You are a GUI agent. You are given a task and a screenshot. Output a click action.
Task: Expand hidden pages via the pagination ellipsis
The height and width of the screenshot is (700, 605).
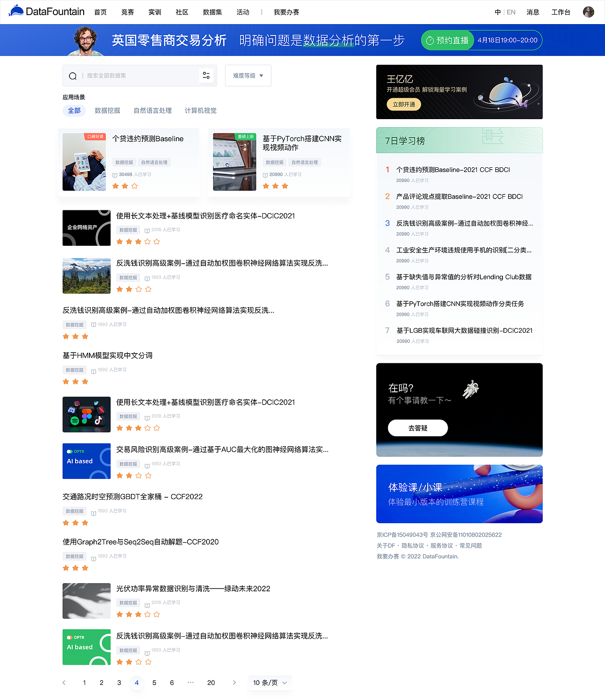click(x=190, y=683)
